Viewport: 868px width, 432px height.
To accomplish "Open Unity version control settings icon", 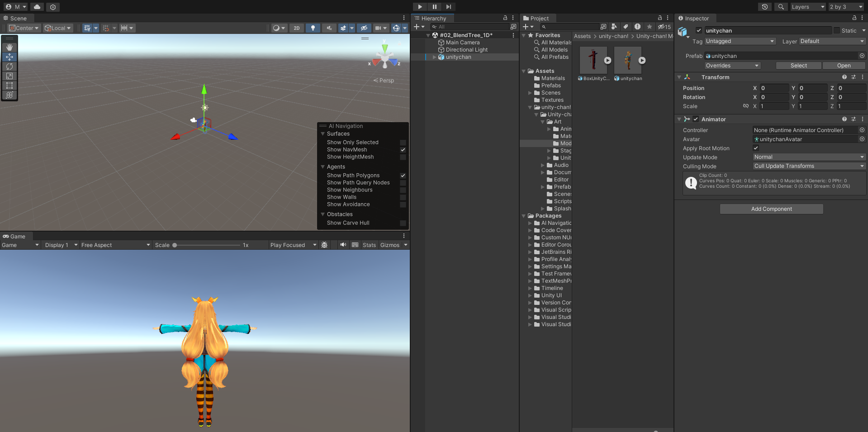I will pos(53,7).
